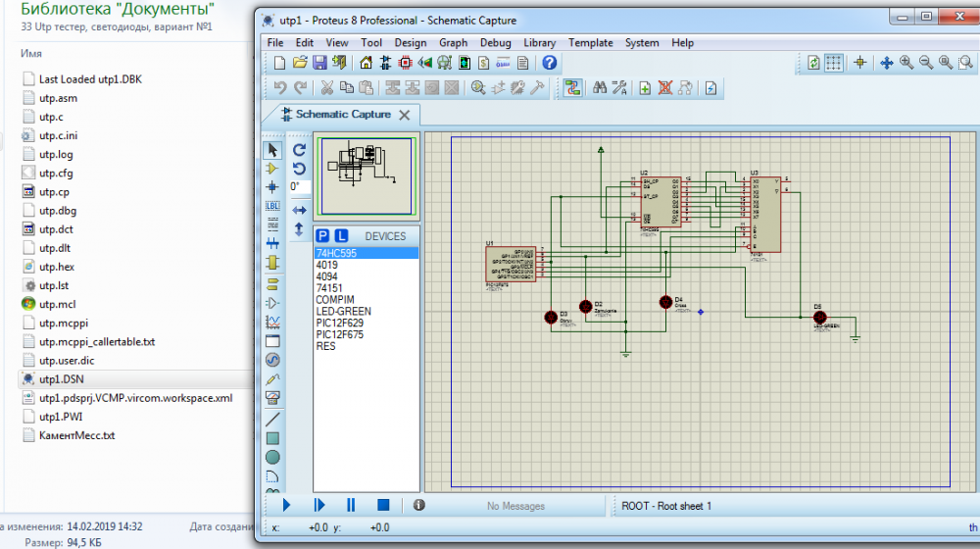980x549 pixels.
Task: Select the Component mode tool
Action: [272, 169]
